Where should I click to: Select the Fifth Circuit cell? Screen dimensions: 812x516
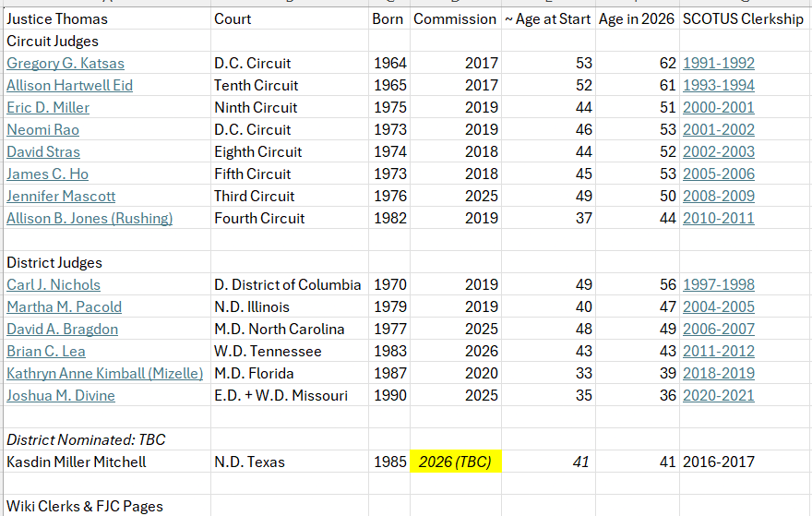(290, 174)
